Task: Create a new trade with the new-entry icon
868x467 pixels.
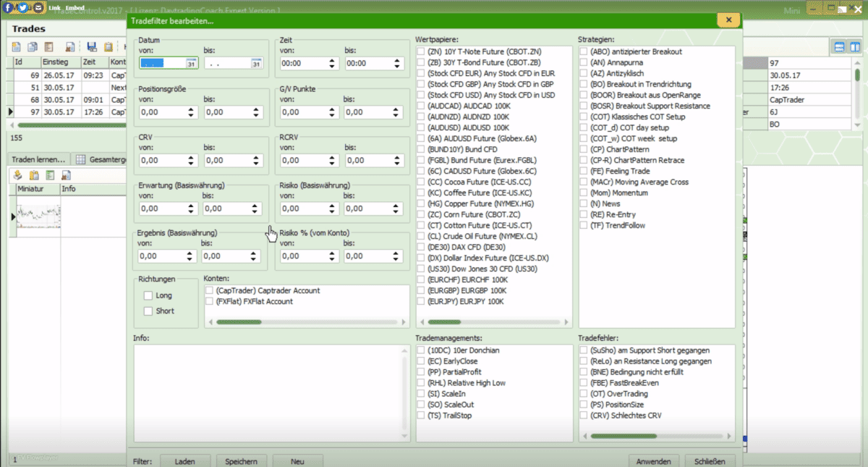Action: coord(16,46)
